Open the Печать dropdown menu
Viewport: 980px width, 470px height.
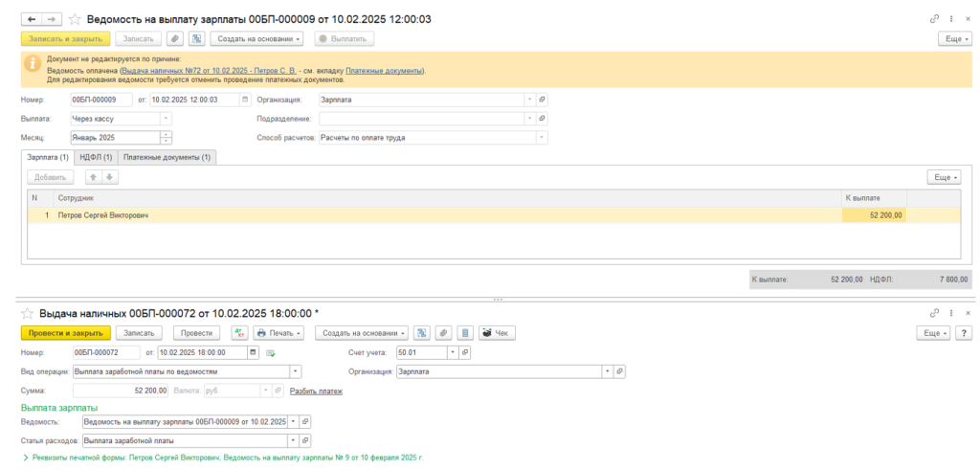280,333
